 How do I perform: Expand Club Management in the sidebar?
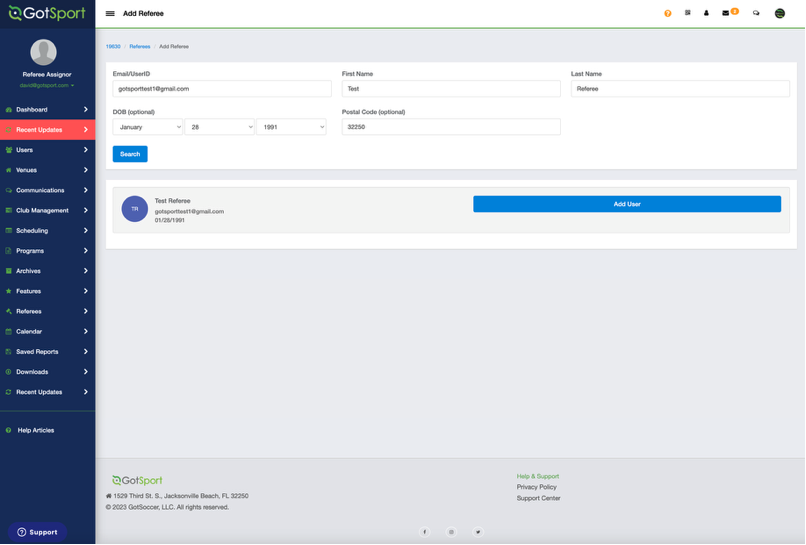47,211
